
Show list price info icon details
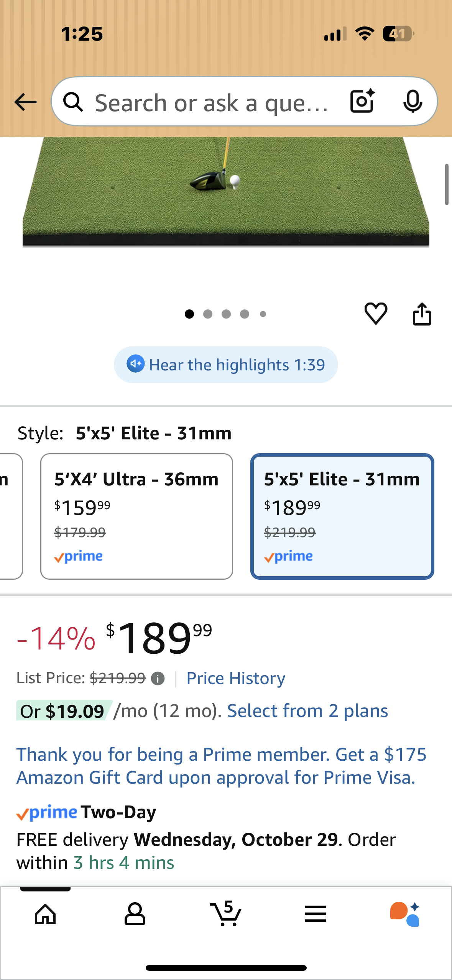click(x=158, y=679)
